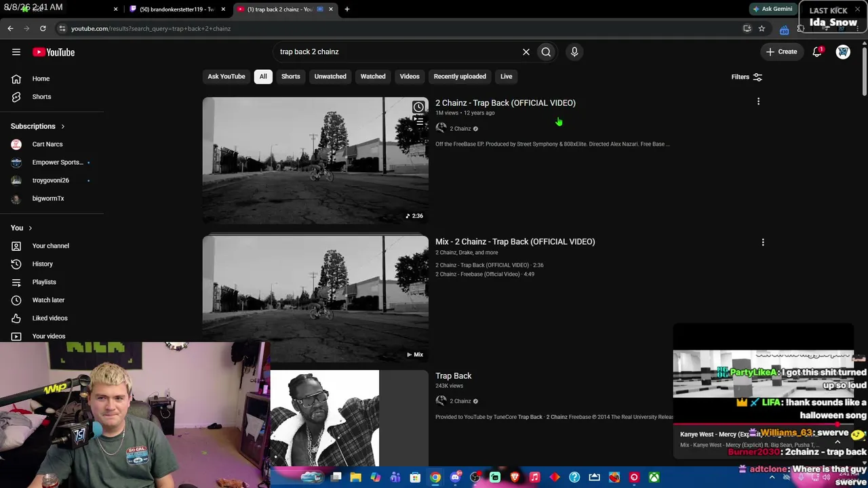868x488 pixels.
Task: Click the 2 Chainz channel avatar on first result
Action: coord(441,128)
